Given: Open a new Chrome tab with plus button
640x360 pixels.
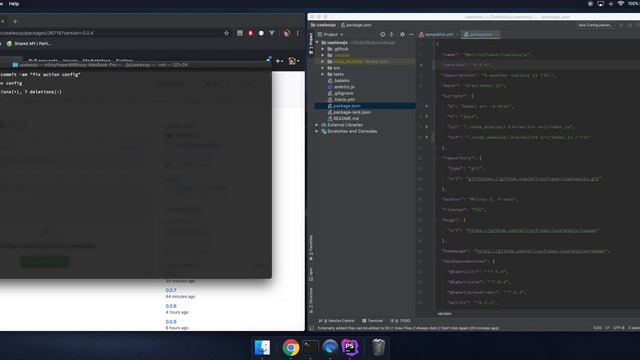Looking at the screenshot, I should (x=16, y=21).
